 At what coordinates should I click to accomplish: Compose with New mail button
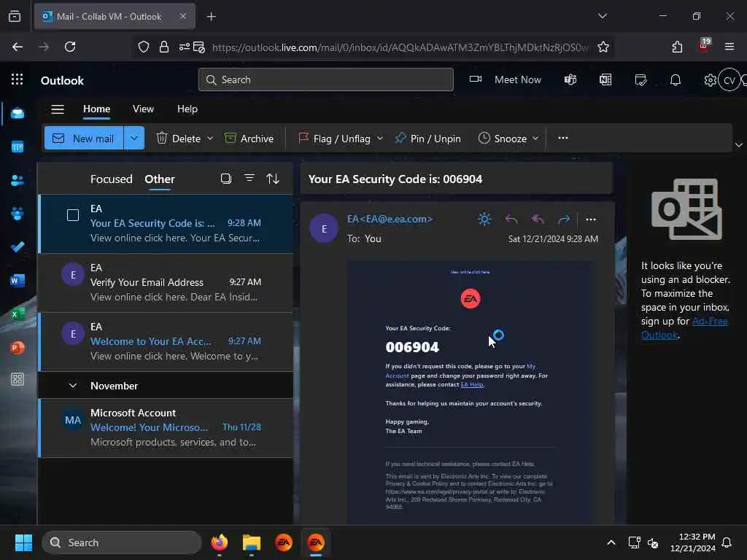pos(84,138)
